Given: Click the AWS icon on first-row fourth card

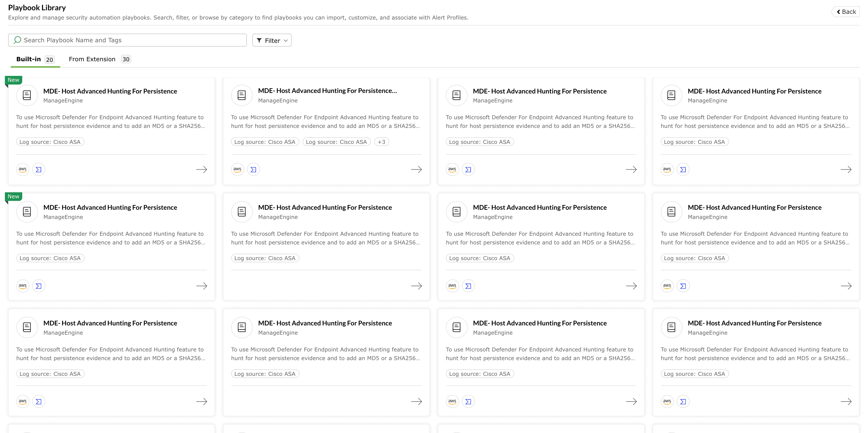Looking at the screenshot, I should click(x=667, y=169).
